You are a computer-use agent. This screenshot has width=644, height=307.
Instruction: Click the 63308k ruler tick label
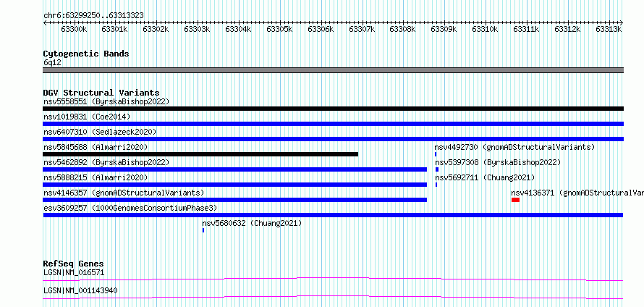(403, 29)
